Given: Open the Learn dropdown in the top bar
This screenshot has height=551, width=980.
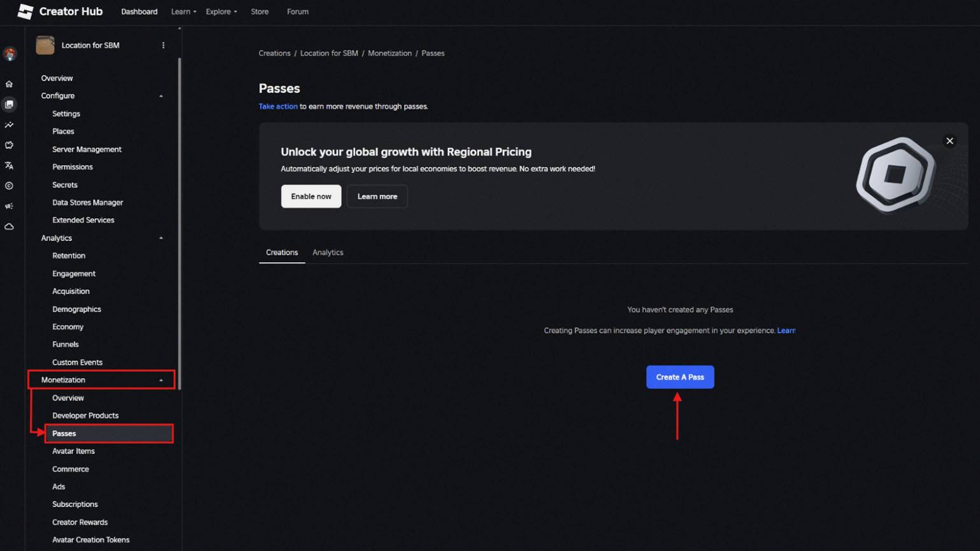Looking at the screenshot, I should click(183, 11).
